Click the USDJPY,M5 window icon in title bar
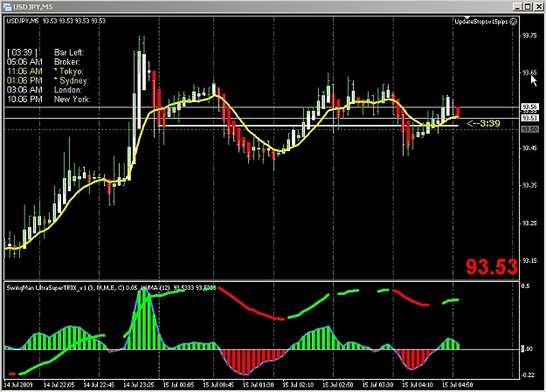The width and height of the screenshot is (546, 392). pyautogui.click(x=7, y=7)
